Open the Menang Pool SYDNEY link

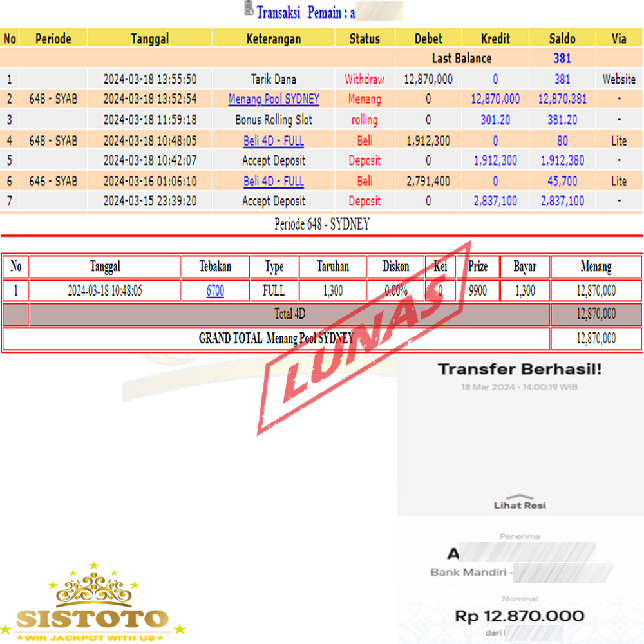tap(274, 99)
